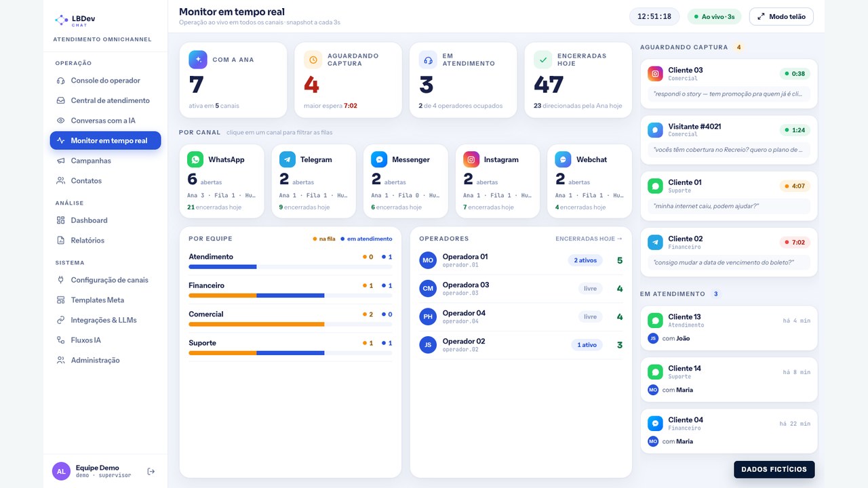Image resolution: width=868 pixels, height=488 pixels.
Task: Click the Equipe Demo AL avatar
Action: point(61,471)
